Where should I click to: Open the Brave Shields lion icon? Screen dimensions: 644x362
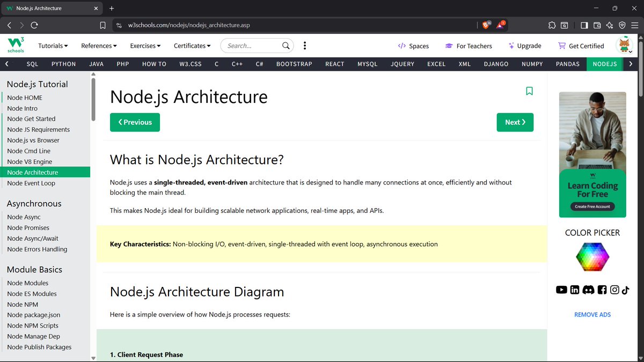(486, 25)
